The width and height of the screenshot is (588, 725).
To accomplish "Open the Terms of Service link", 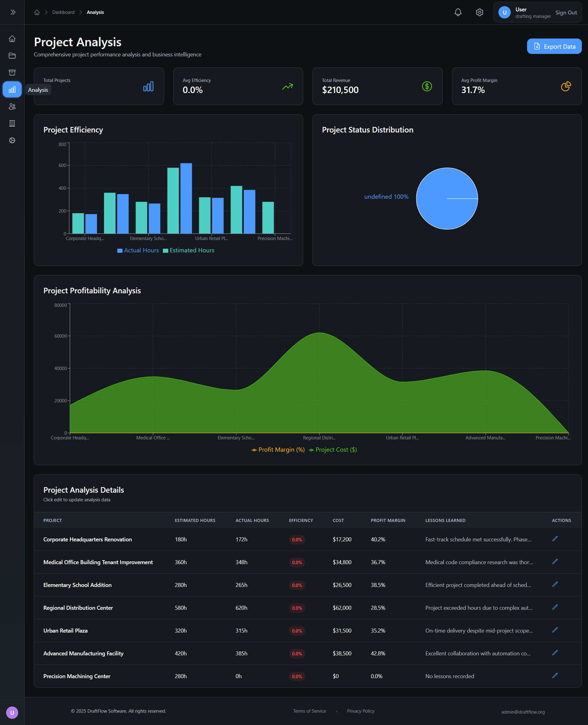I will pos(309,711).
